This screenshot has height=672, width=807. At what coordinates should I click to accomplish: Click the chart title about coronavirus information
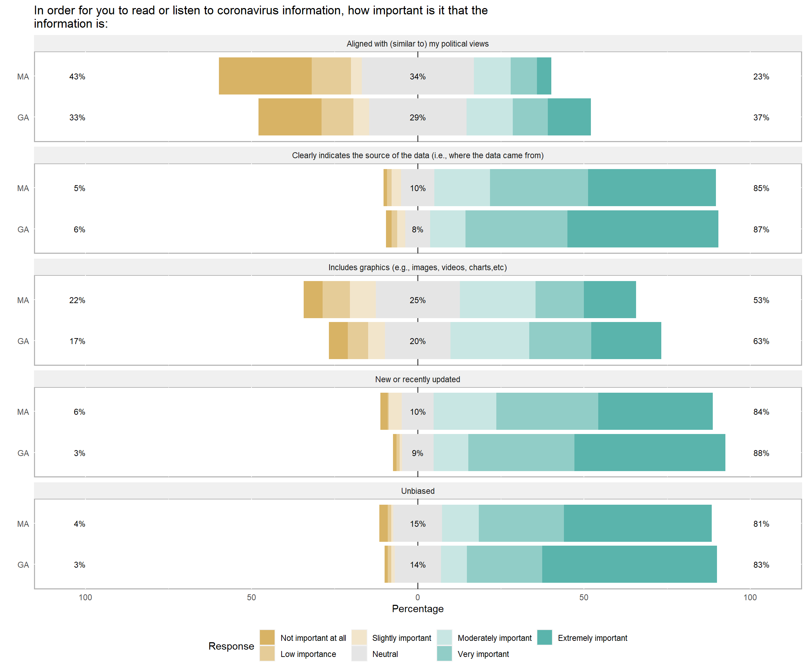point(261,17)
